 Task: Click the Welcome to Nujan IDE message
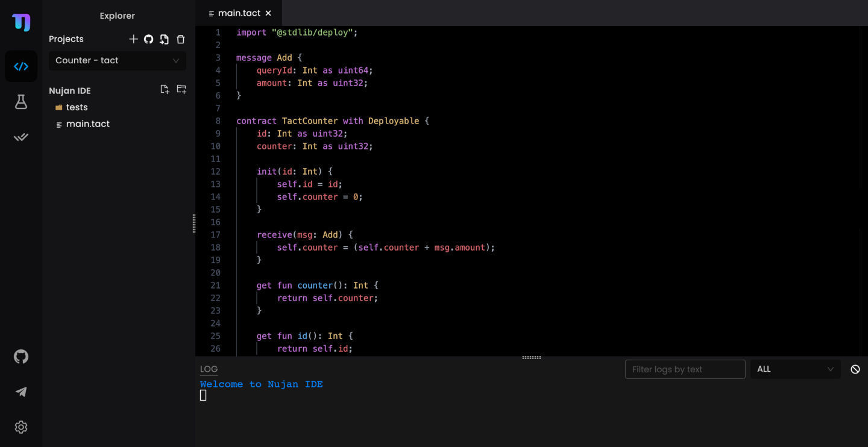point(262,384)
